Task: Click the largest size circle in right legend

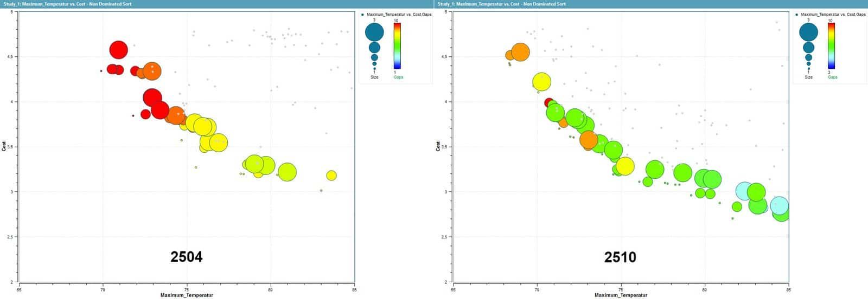Action: [808, 32]
